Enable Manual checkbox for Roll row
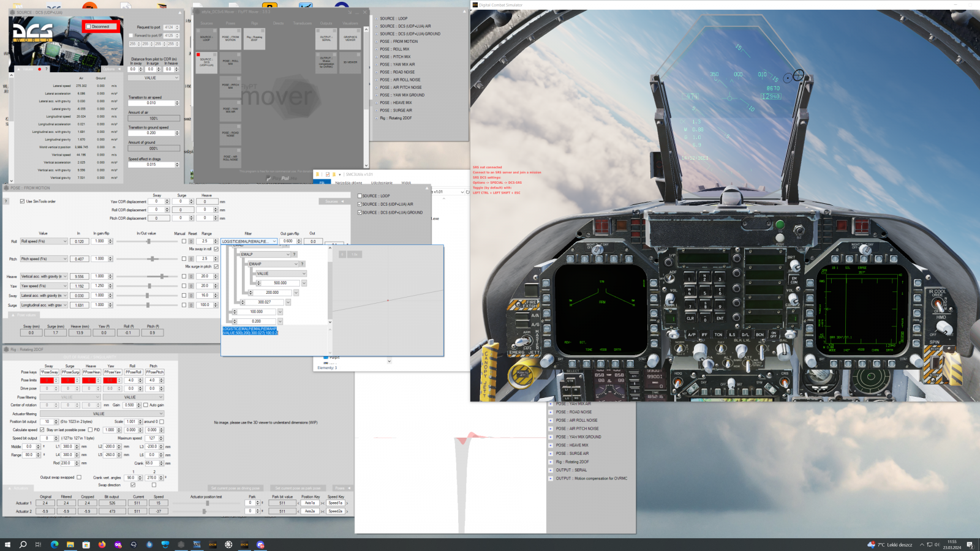Image resolution: width=980 pixels, height=551 pixels. pos(184,241)
